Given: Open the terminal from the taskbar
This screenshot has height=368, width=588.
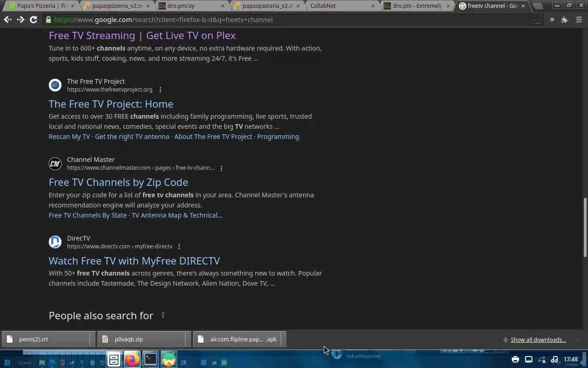Looking at the screenshot, I should click(151, 359).
